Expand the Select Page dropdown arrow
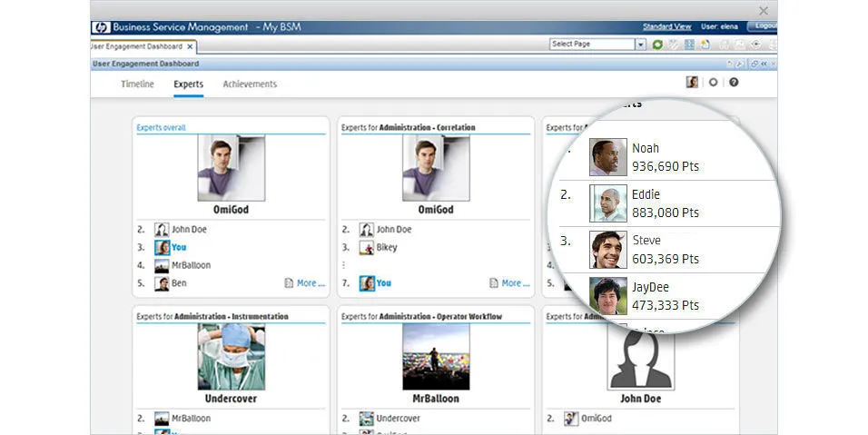Image resolution: width=868 pixels, height=435 pixels. point(640,44)
